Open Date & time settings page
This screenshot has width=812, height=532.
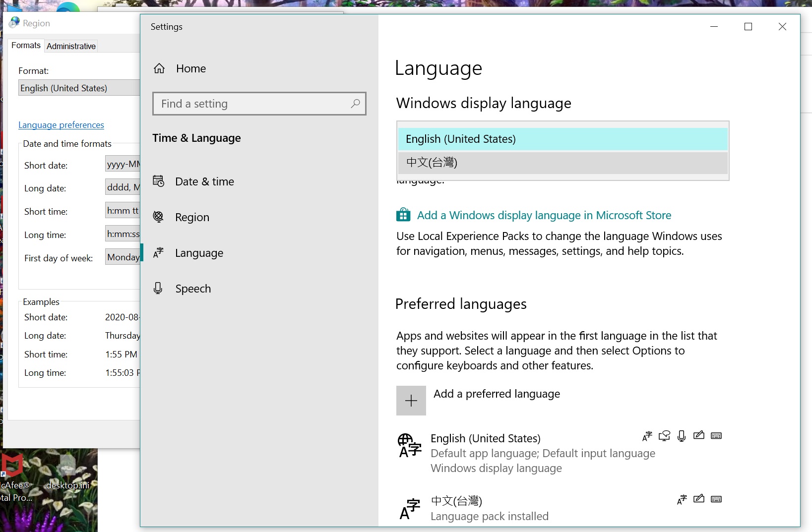coord(204,181)
